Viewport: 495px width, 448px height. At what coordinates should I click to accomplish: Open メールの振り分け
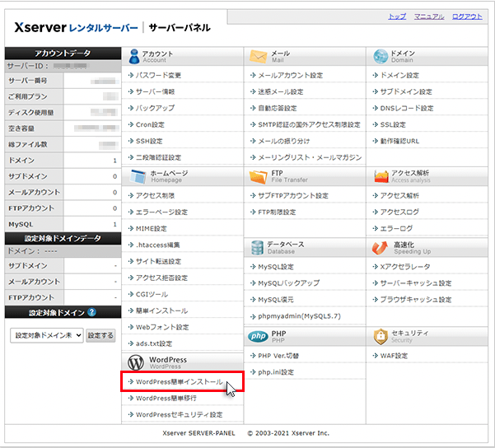point(284,141)
